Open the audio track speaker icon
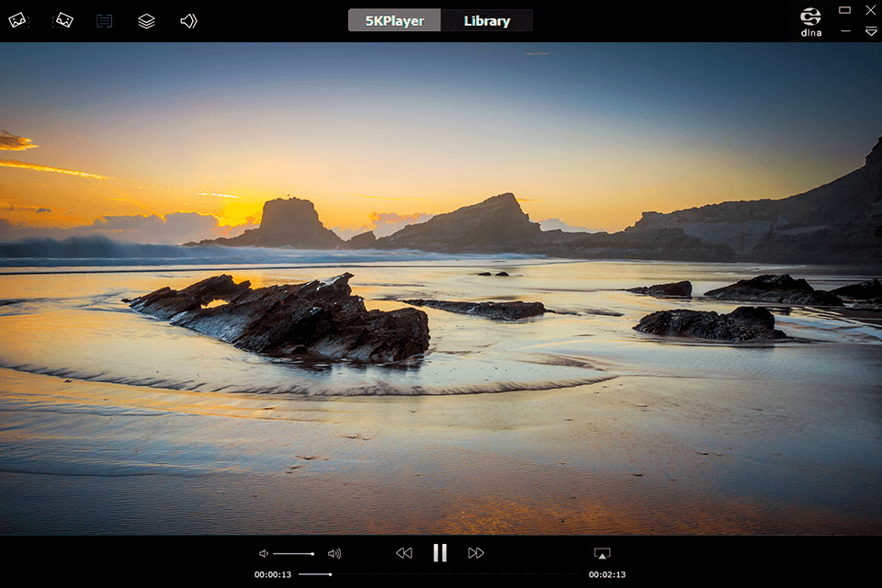This screenshot has width=882, height=588. (x=188, y=19)
